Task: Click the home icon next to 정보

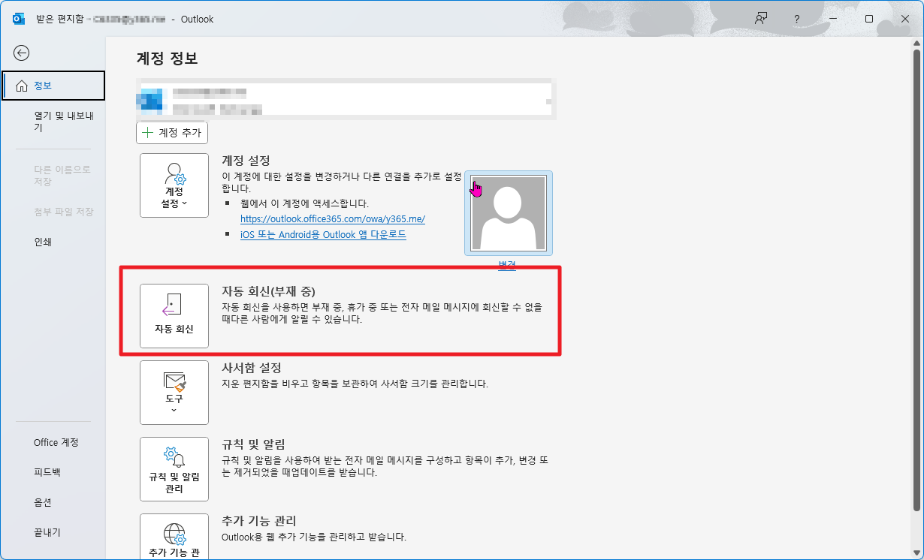Action: [x=21, y=86]
